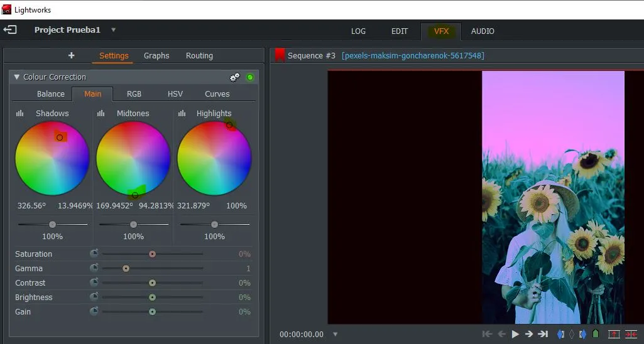Click the Shadows colour wheel
The image size is (644, 344).
(52, 158)
